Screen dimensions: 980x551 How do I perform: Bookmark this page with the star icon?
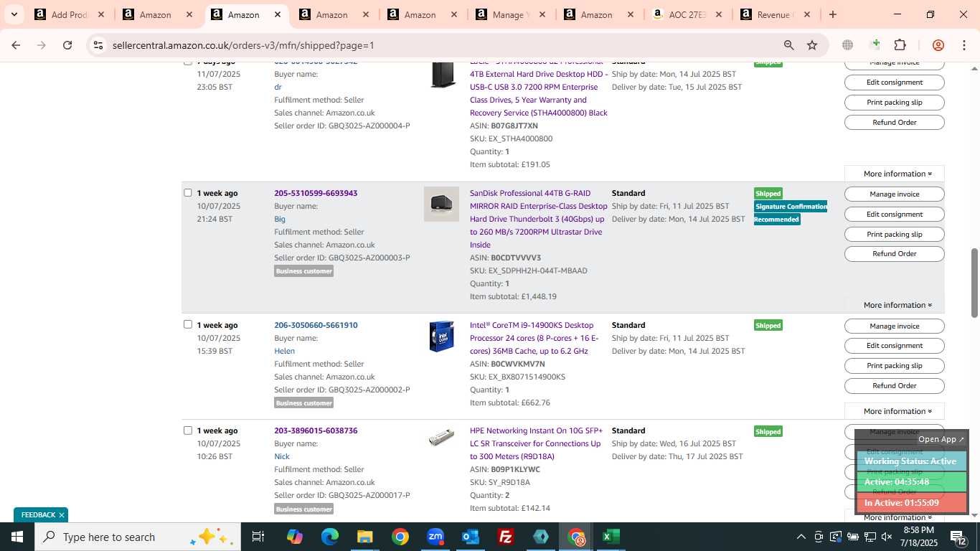(x=812, y=45)
